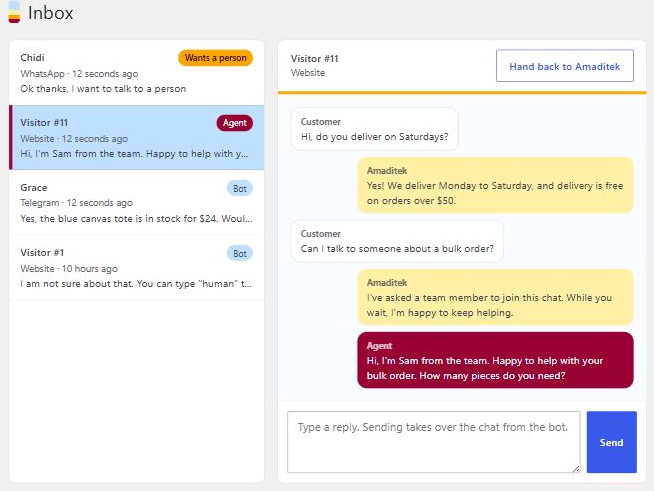Click the Bot badge on Visitor #1

240,253
